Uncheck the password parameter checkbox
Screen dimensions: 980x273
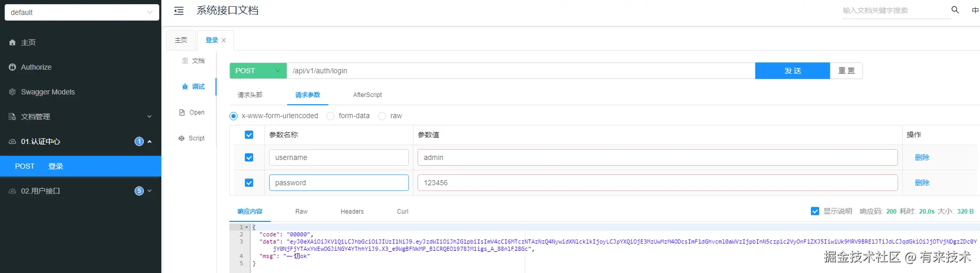pyautogui.click(x=249, y=183)
